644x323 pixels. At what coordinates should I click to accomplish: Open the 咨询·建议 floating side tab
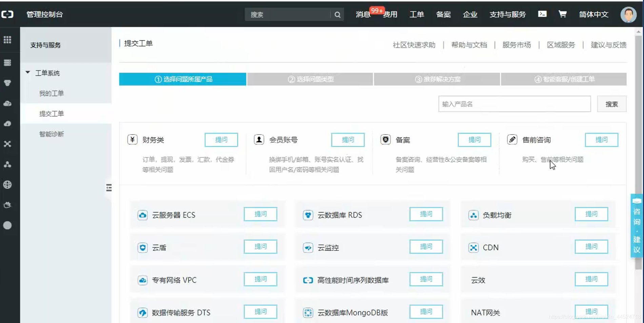coord(637,225)
